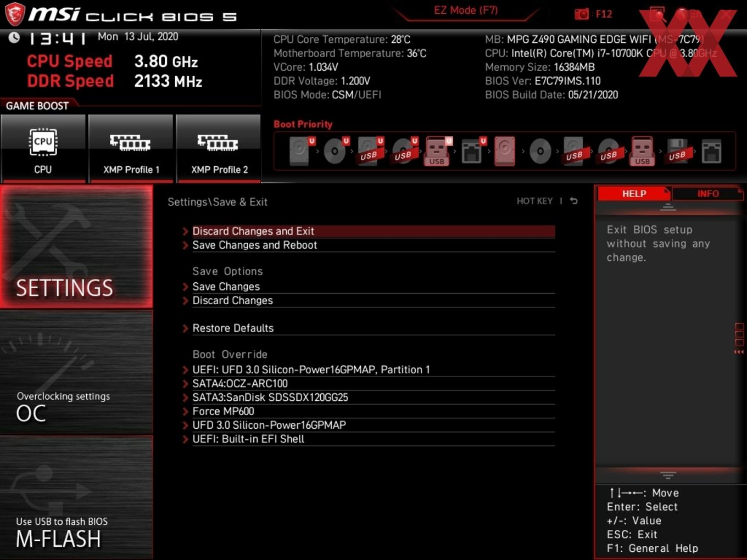Click the CPU Speed 3.80 GHz readout
Image resolution: width=747 pixels, height=560 pixels.
[x=112, y=61]
